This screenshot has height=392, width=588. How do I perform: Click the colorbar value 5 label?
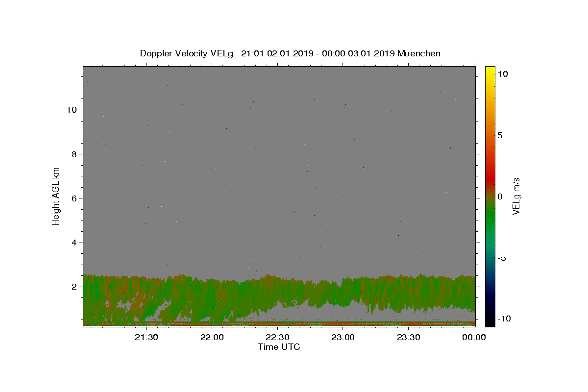pyautogui.click(x=500, y=135)
